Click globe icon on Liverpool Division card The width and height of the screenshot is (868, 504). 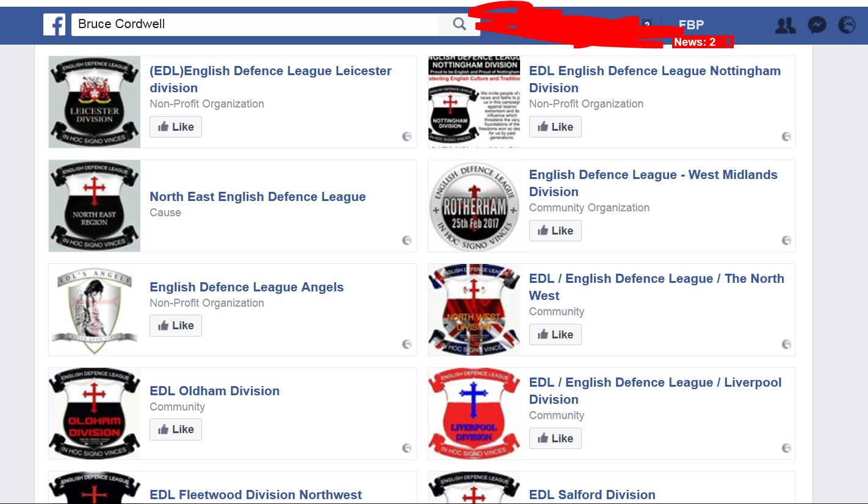click(x=786, y=448)
